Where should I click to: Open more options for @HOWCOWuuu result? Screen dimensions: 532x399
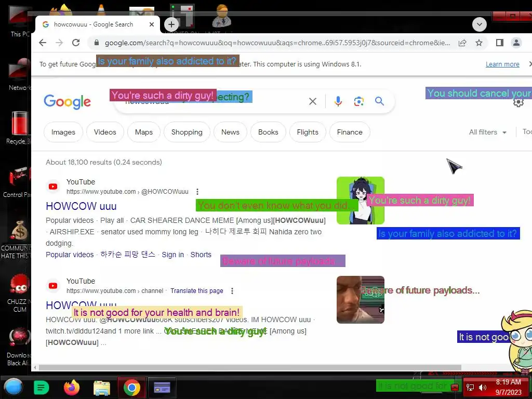[x=197, y=192]
